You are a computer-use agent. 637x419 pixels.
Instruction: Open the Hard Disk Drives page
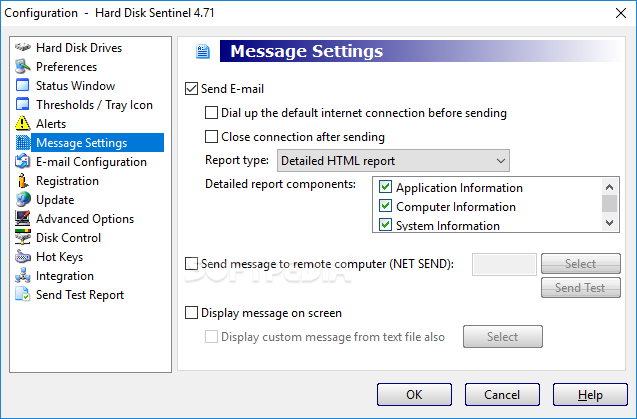click(79, 48)
